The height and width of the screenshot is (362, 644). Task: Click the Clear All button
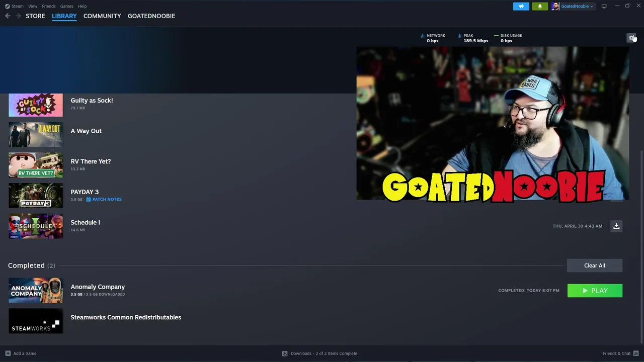595,265
